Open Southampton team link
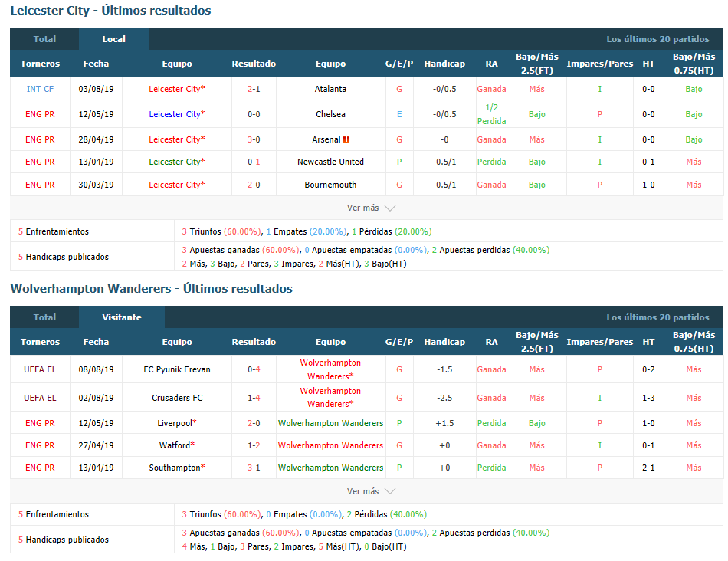This screenshot has height=561, width=728. (175, 467)
